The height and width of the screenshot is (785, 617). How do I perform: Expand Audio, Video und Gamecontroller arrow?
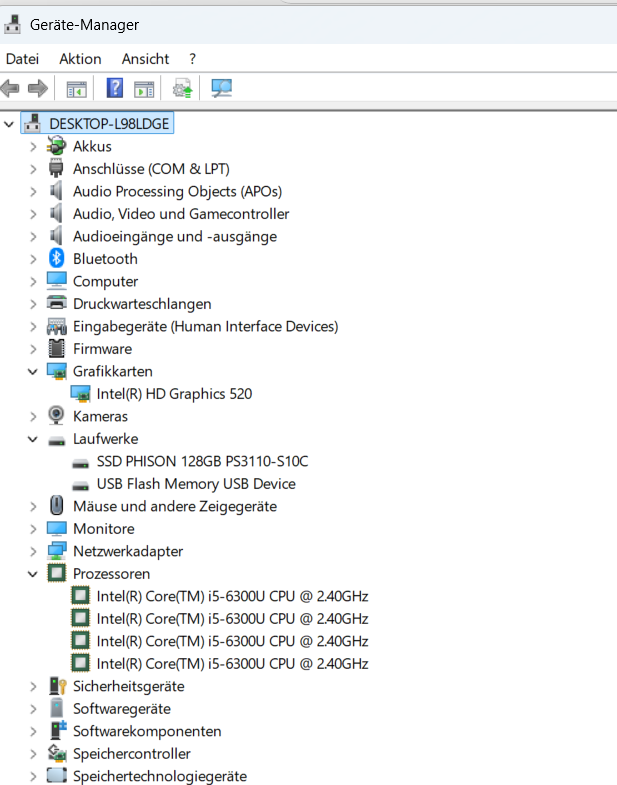pos(33,214)
